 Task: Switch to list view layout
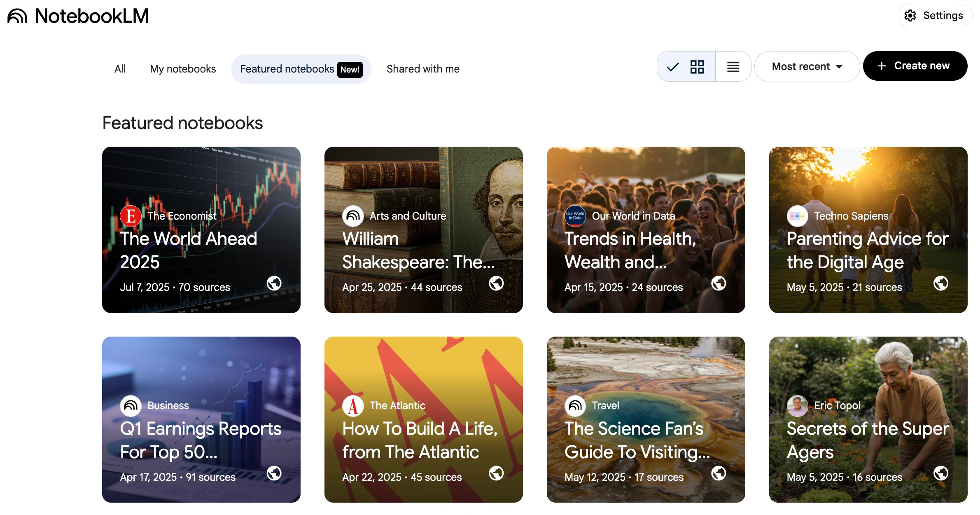point(733,67)
